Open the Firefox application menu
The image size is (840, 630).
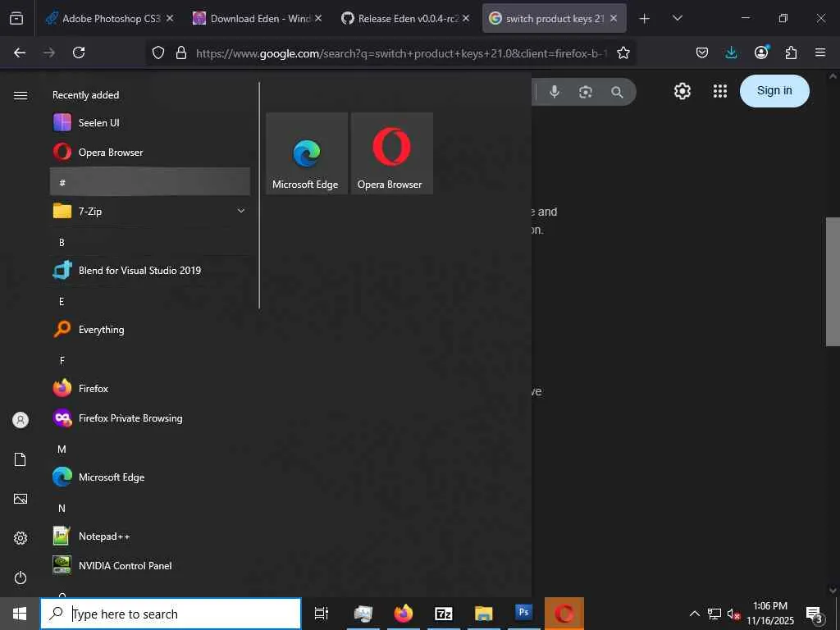tap(820, 52)
